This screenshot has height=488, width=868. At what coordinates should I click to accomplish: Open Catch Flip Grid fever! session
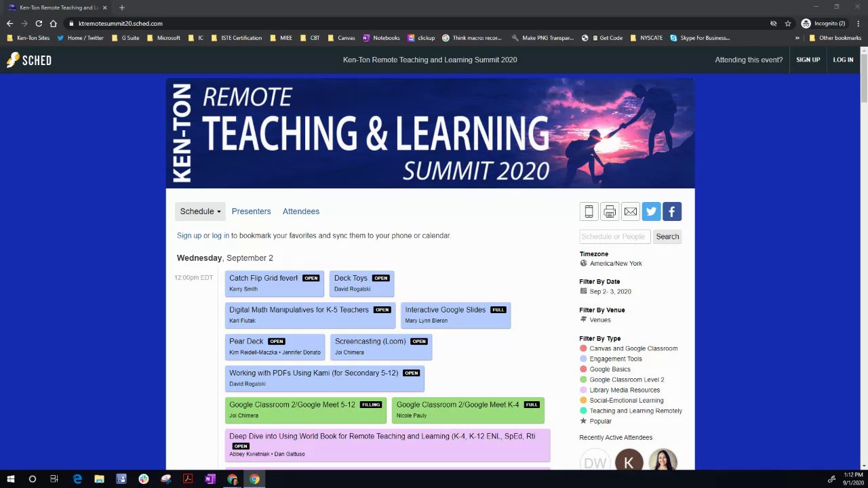pos(275,283)
